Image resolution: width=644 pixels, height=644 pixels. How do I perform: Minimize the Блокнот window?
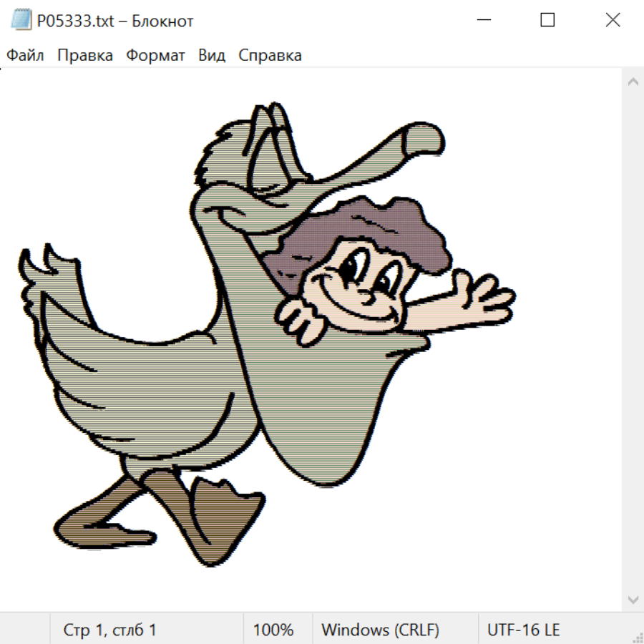point(483,21)
